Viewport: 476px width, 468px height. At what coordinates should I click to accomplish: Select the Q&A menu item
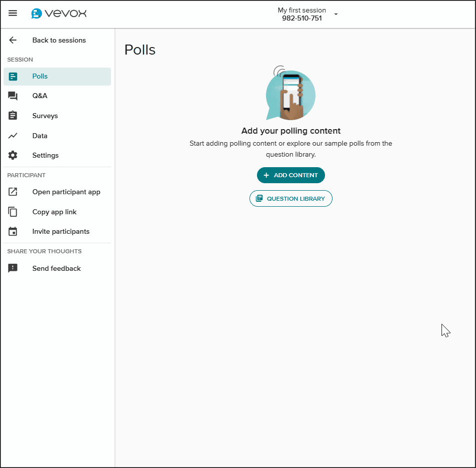tap(40, 96)
